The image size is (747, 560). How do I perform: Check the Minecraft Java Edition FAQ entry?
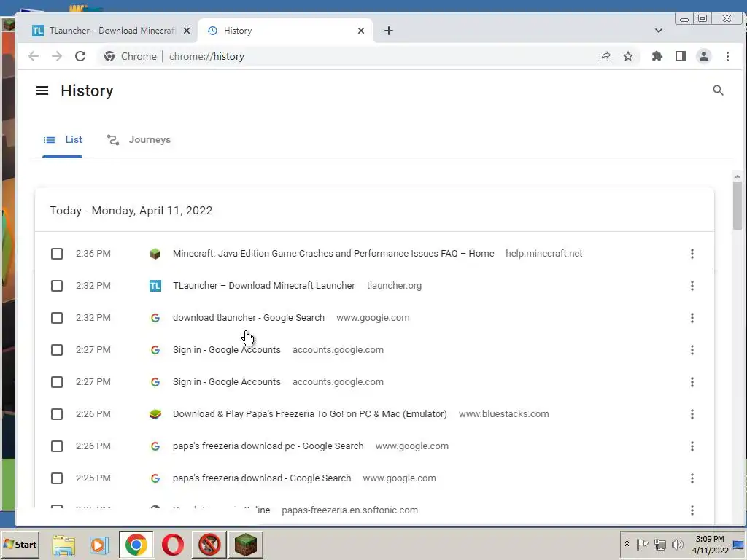tap(57, 254)
